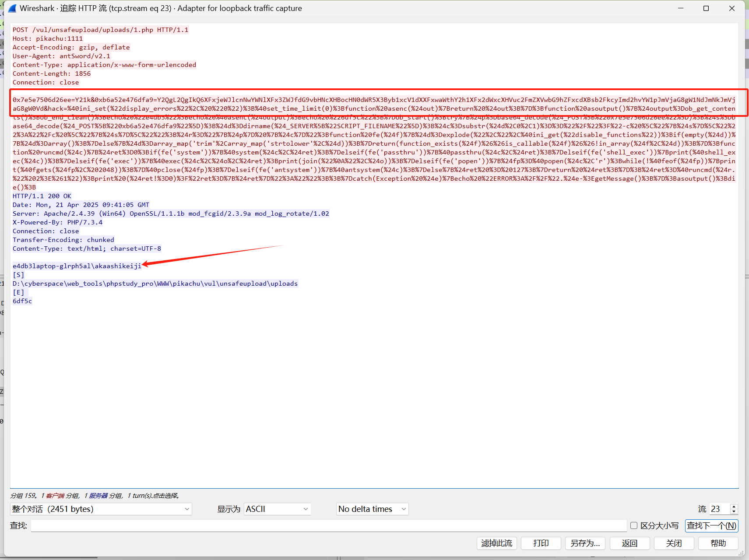This screenshot has height=560, width=749.
Task: Increase the stream number with the up arrow
Action: click(734, 506)
